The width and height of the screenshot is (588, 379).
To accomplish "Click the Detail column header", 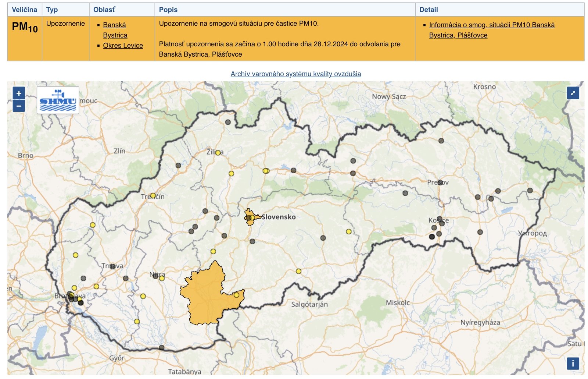I will pyautogui.click(x=500, y=10).
